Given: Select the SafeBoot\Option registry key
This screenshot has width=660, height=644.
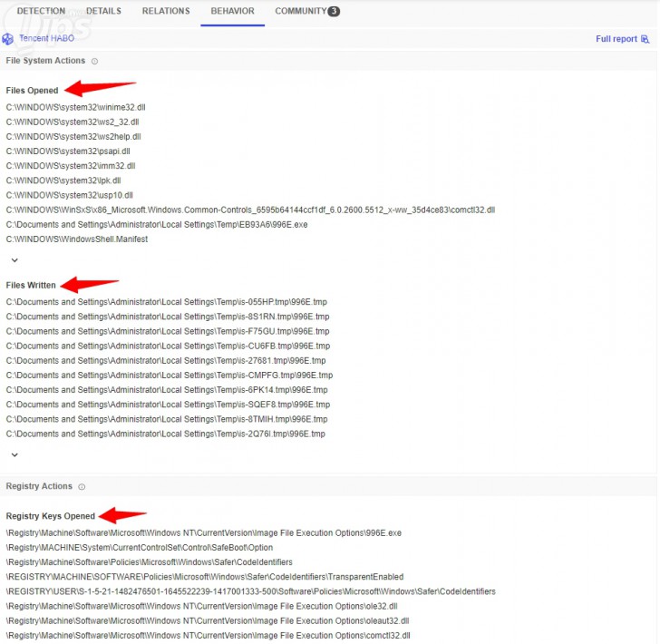Looking at the screenshot, I should (140, 548).
